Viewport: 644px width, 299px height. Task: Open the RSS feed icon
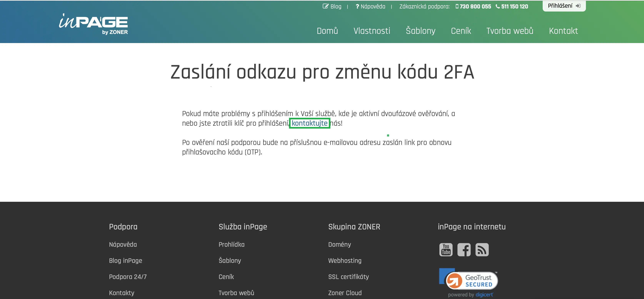pyautogui.click(x=482, y=250)
